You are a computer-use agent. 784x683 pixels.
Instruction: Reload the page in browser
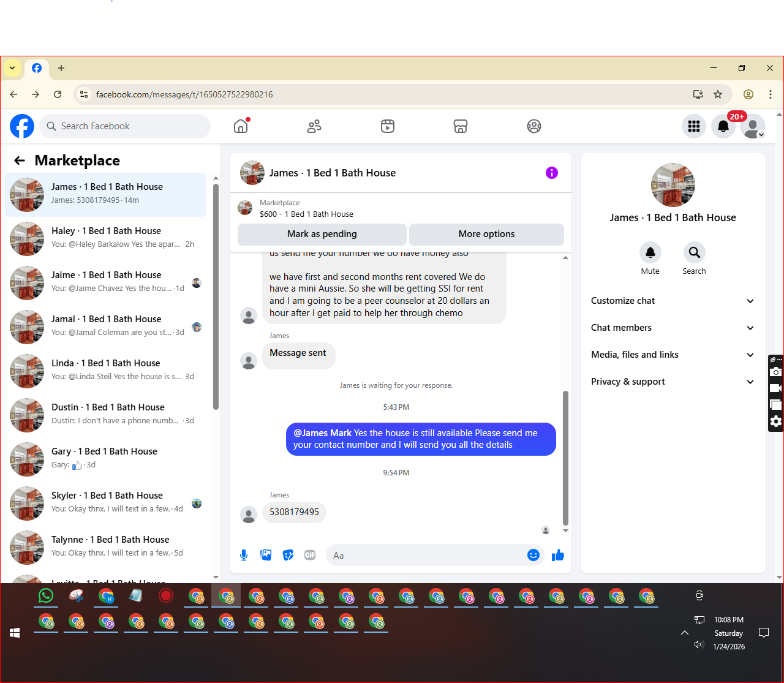click(x=58, y=94)
